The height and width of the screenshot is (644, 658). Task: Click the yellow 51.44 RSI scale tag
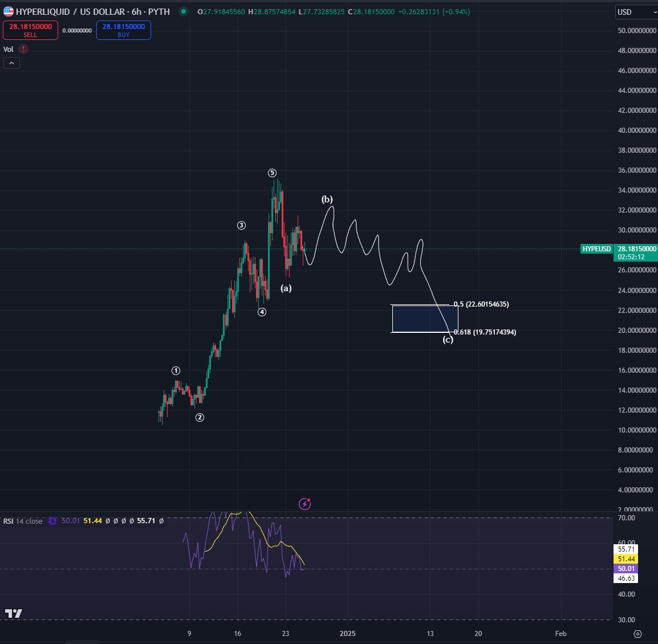coord(626,559)
